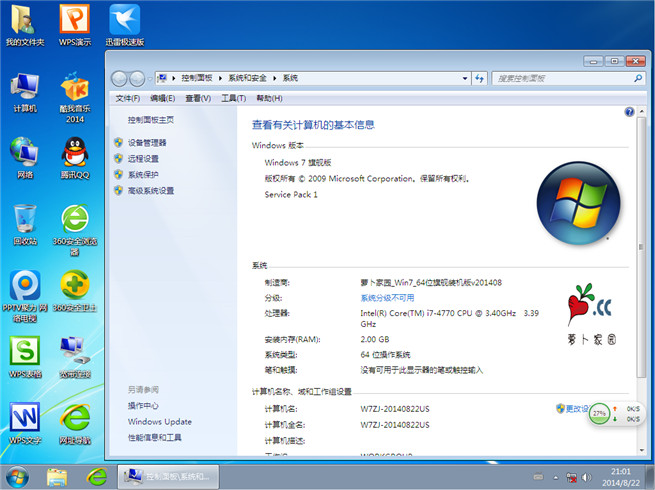Image resolution: width=655 pixels, height=490 pixels.
Task: Click the help question mark icon
Action: [x=629, y=112]
